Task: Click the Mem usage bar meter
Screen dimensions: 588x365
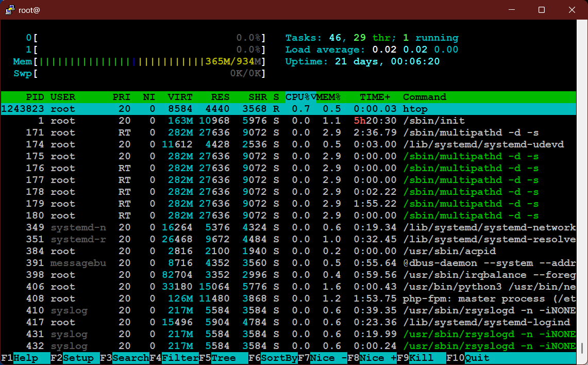Action: (x=139, y=61)
